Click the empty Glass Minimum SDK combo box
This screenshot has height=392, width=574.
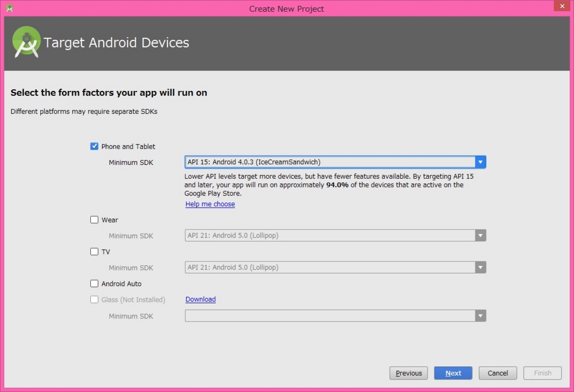335,315
